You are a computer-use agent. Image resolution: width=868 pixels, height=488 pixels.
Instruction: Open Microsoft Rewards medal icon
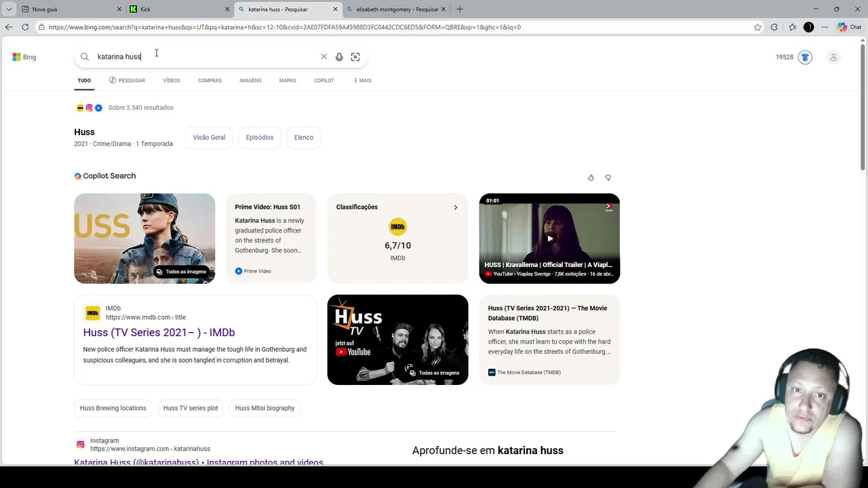point(805,57)
